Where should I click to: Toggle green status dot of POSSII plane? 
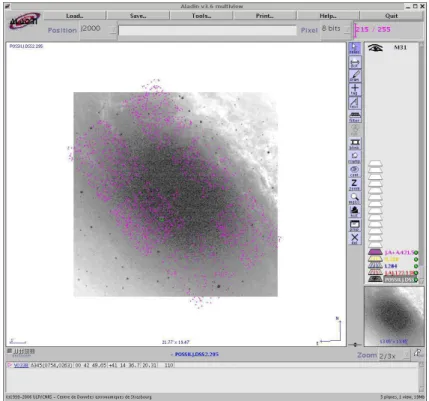416,279
